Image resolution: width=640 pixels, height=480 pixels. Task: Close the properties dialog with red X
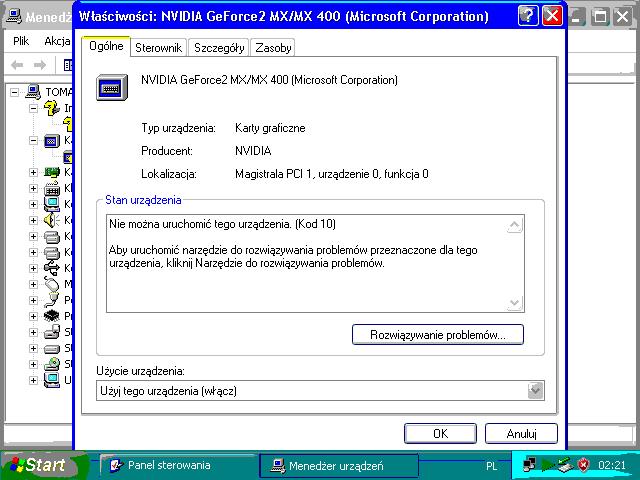[x=552, y=16]
